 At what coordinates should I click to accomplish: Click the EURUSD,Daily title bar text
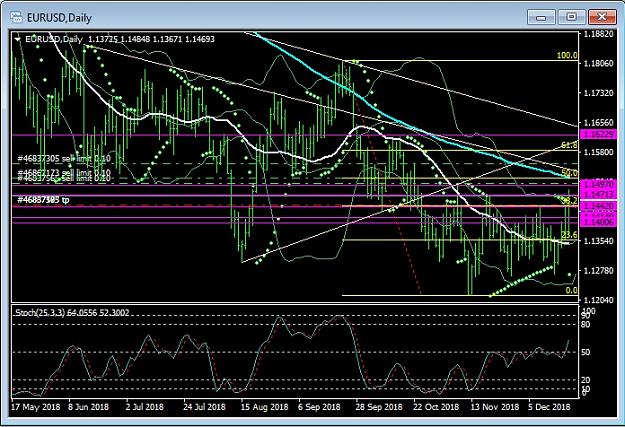(59, 18)
